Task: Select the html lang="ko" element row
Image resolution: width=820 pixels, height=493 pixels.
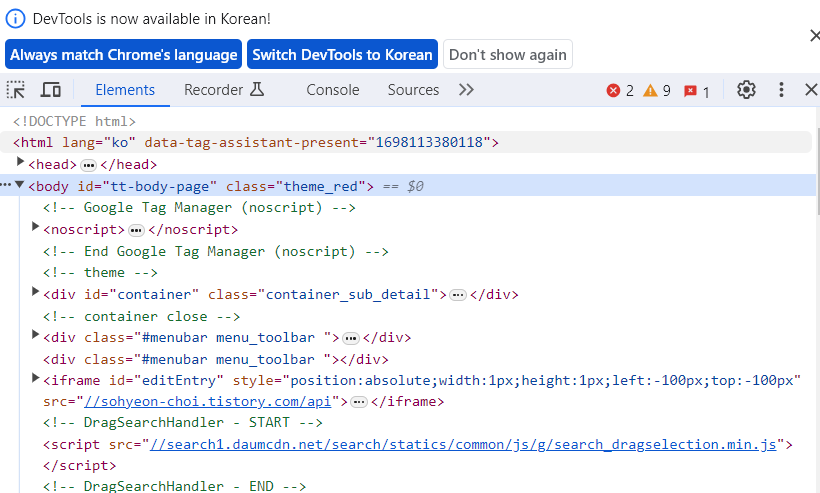Action: coord(406,142)
